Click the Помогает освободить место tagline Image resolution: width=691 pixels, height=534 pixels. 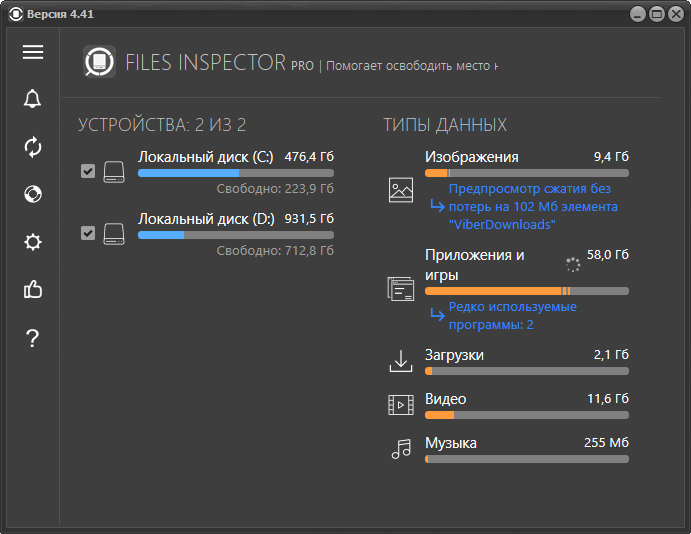tap(412, 66)
